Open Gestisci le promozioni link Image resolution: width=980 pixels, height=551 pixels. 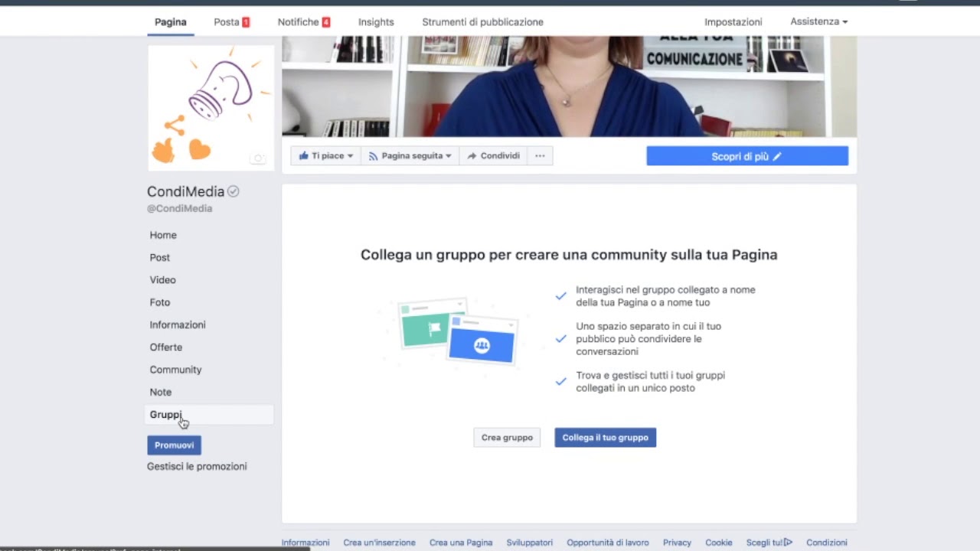[197, 466]
